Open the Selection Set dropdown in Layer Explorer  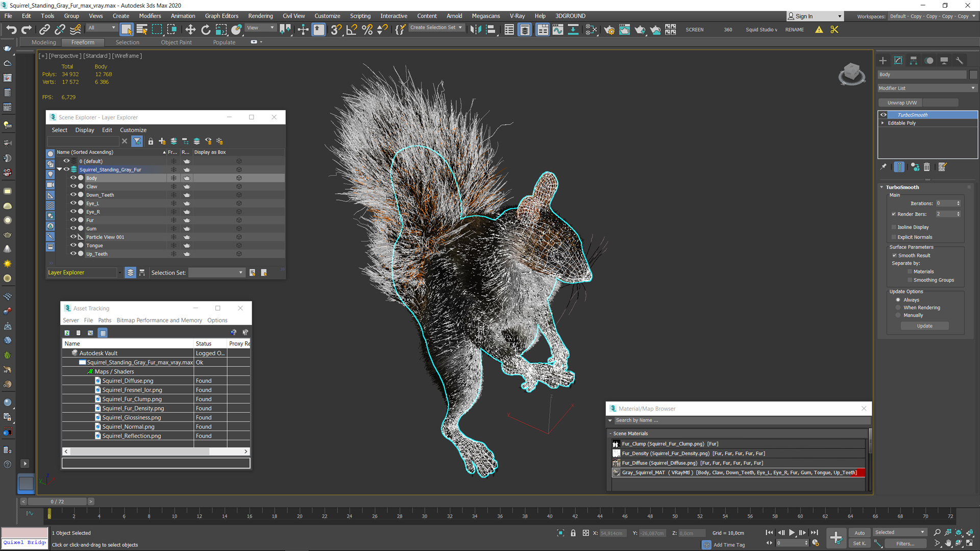[216, 273]
